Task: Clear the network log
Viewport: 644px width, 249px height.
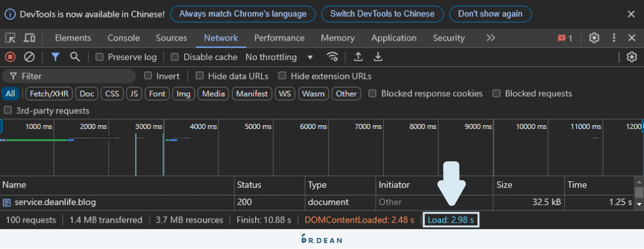Action: (29, 57)
